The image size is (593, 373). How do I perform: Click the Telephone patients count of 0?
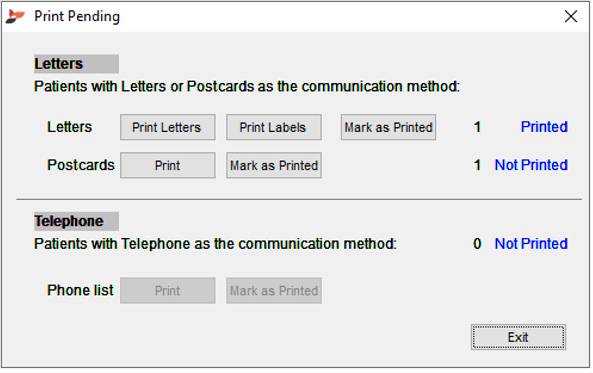(x=477, y=244)
